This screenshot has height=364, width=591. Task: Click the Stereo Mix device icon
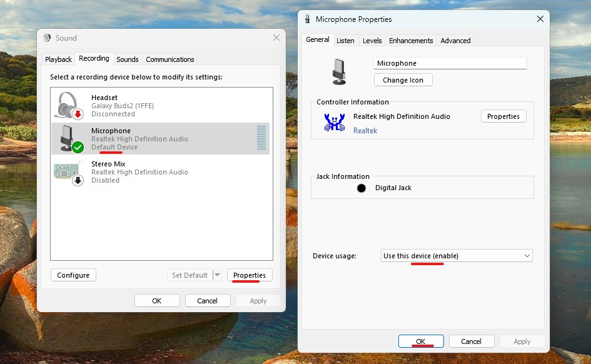click(67, 171)
